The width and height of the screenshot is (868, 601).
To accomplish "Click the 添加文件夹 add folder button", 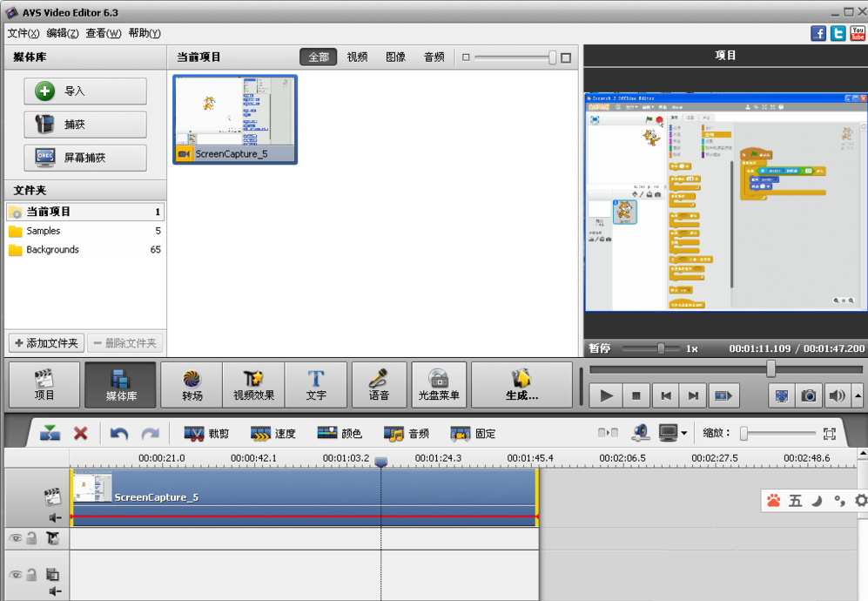I will click(45, 343).
